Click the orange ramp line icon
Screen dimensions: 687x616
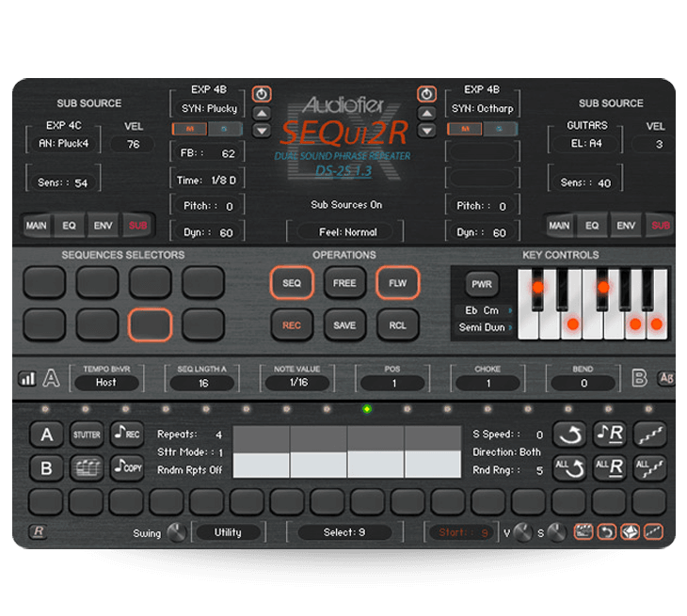[x=653, y=532]
